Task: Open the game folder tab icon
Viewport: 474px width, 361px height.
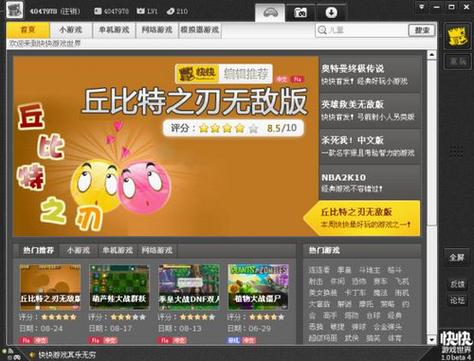Action: pyautogui.click(x=300, y=13)
